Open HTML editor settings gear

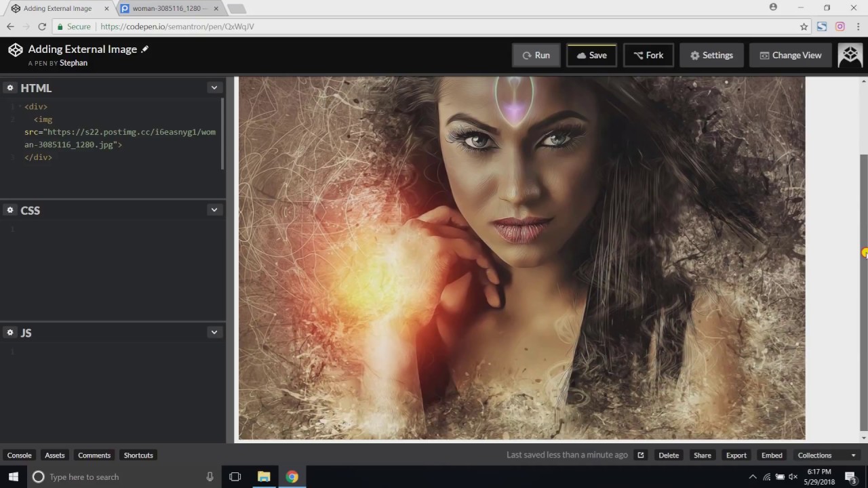[10, 87]
